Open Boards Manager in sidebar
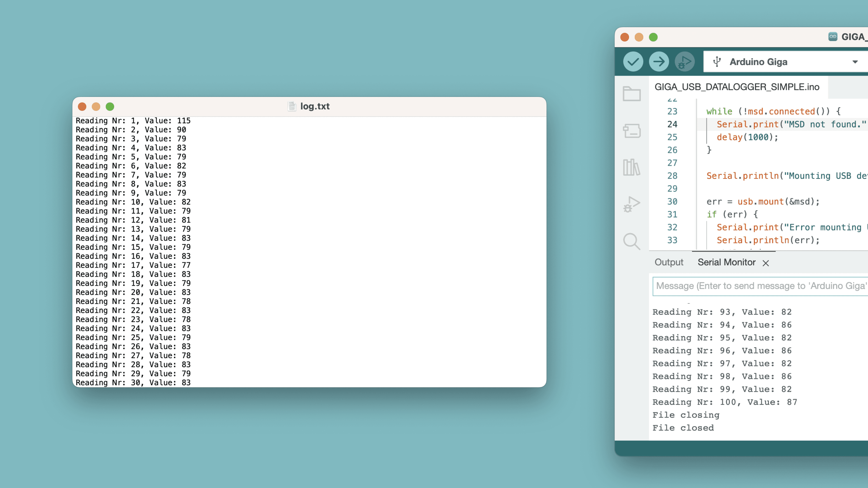The width and height of the screenshot is (868, 488). (632, 131)
